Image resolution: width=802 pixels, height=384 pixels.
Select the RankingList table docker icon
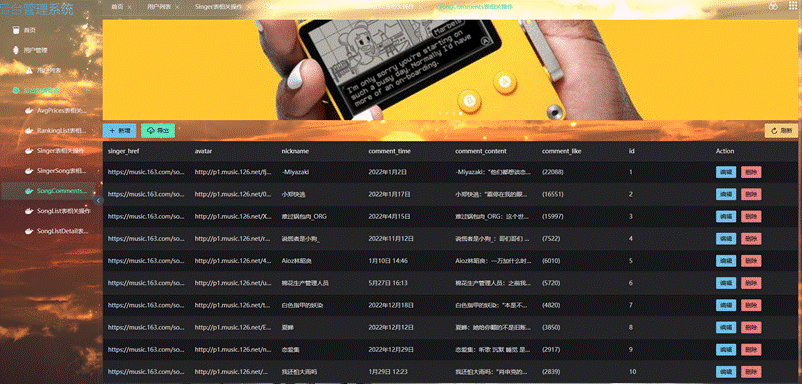(29, 131)
